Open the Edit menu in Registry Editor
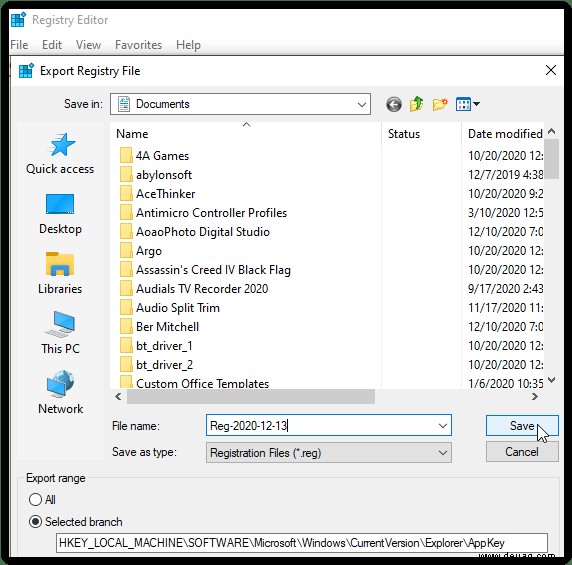 click(52, 45)
